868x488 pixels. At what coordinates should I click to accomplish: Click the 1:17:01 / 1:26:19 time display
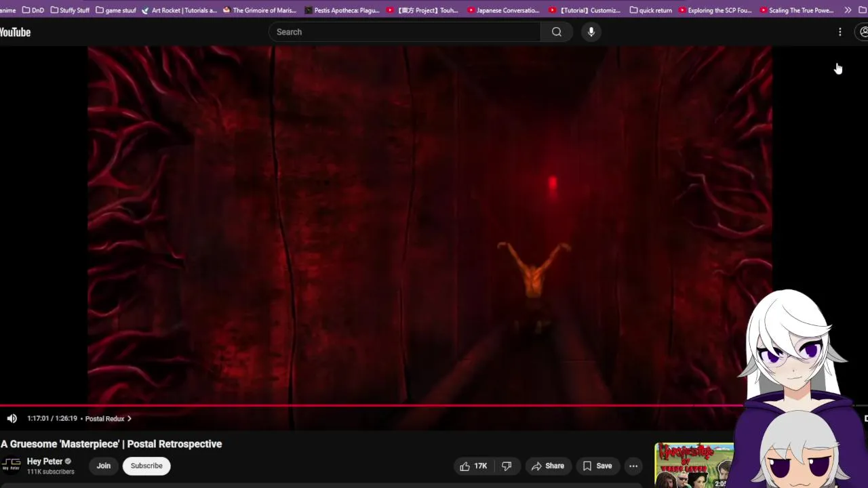click(x=52, y=419)
